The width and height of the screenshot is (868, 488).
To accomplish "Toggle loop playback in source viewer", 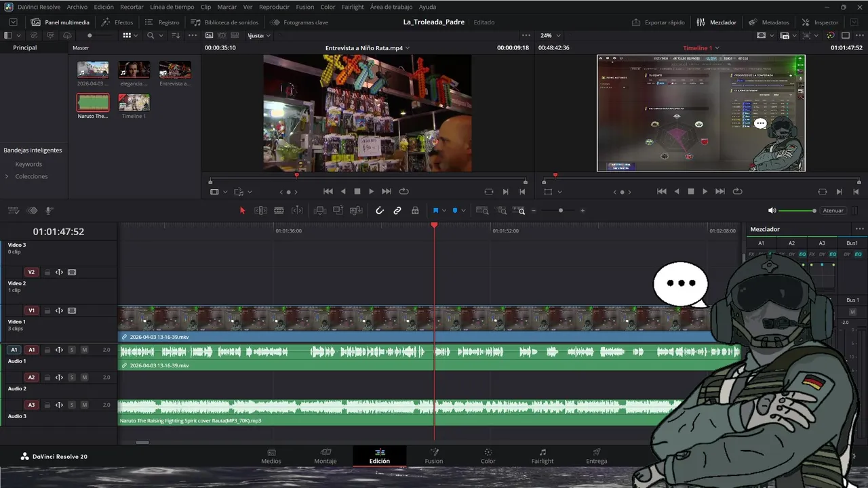I will click(404, 192).
